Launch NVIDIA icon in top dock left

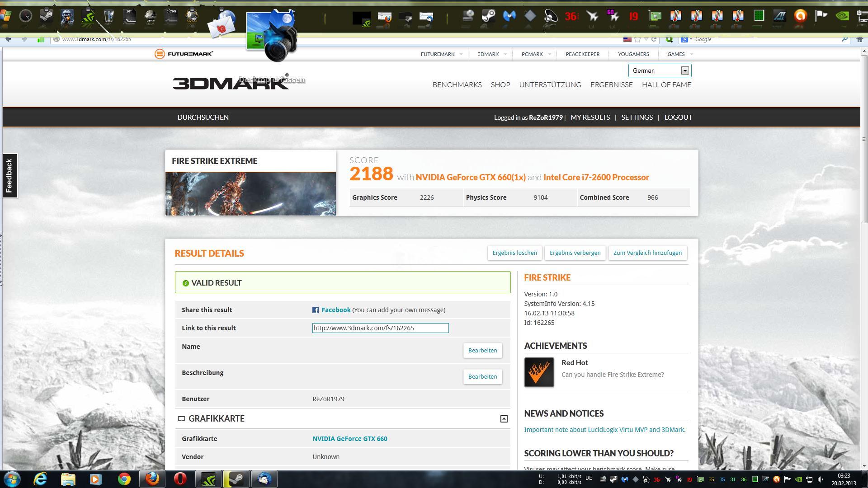(x=88, y=17)
